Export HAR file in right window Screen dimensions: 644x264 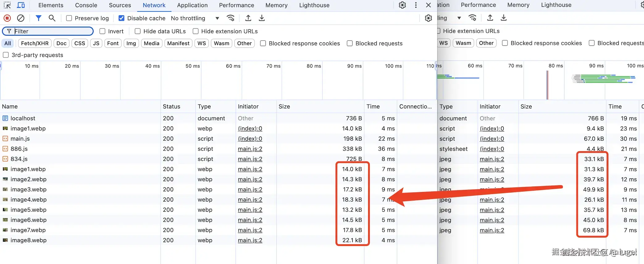point(504,18)
